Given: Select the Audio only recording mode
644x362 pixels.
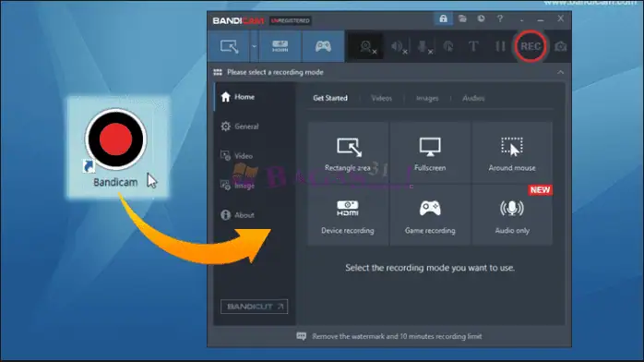Looking at the screenshot, I should click(x=512, y=215).
